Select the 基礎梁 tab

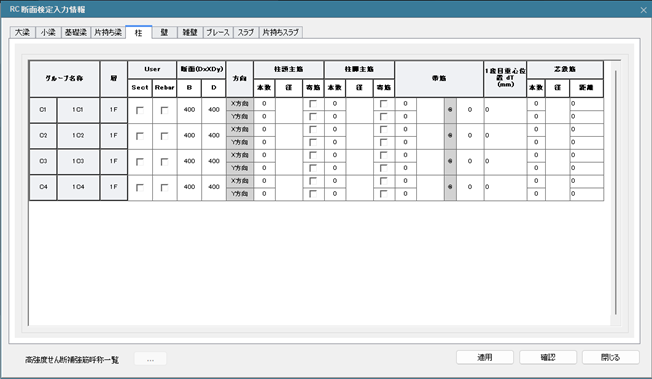pos(76,32)
